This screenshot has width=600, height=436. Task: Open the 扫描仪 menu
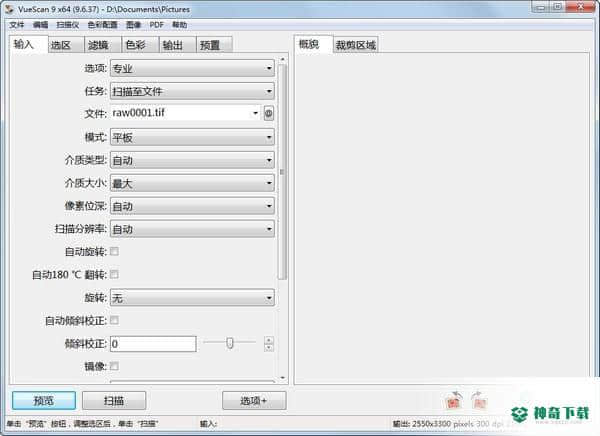[x=67, y=25]
